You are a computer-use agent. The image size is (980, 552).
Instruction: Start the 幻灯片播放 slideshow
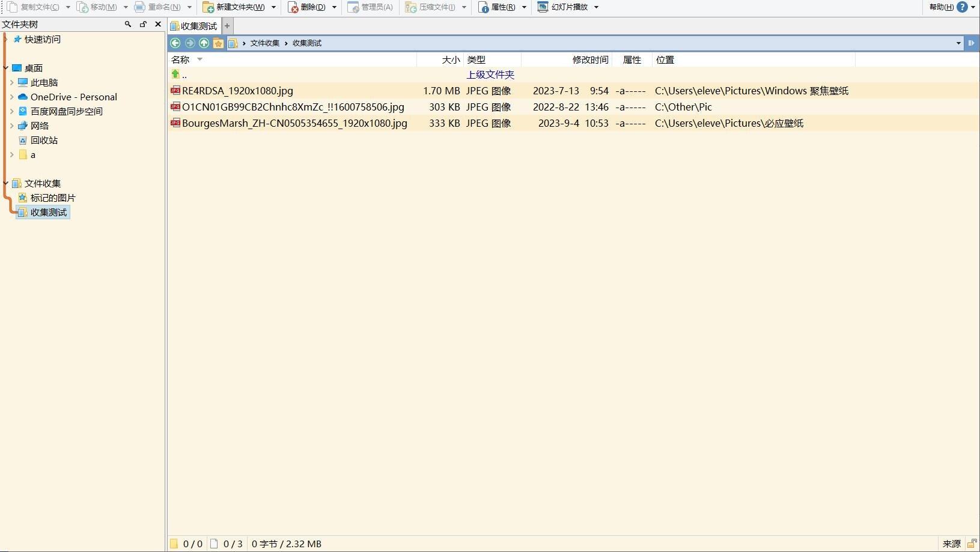[x=562, y=7]
